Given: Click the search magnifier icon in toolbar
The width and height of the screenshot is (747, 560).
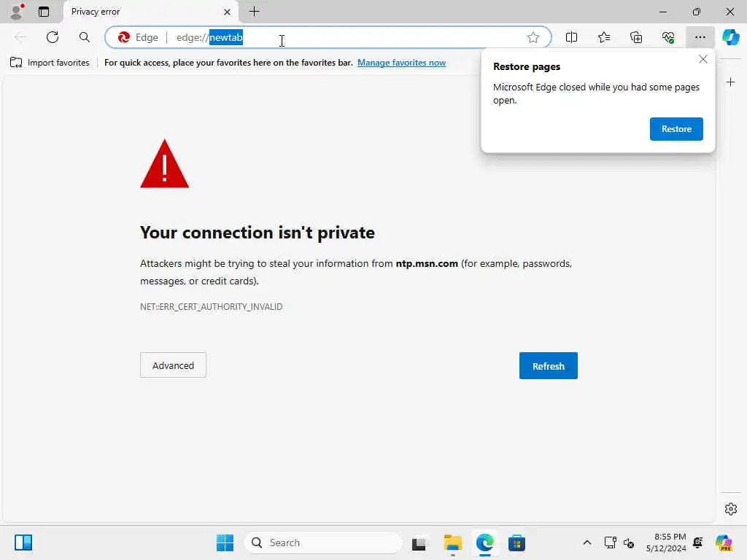Looking at the screenshot, I should click(85, 37).
